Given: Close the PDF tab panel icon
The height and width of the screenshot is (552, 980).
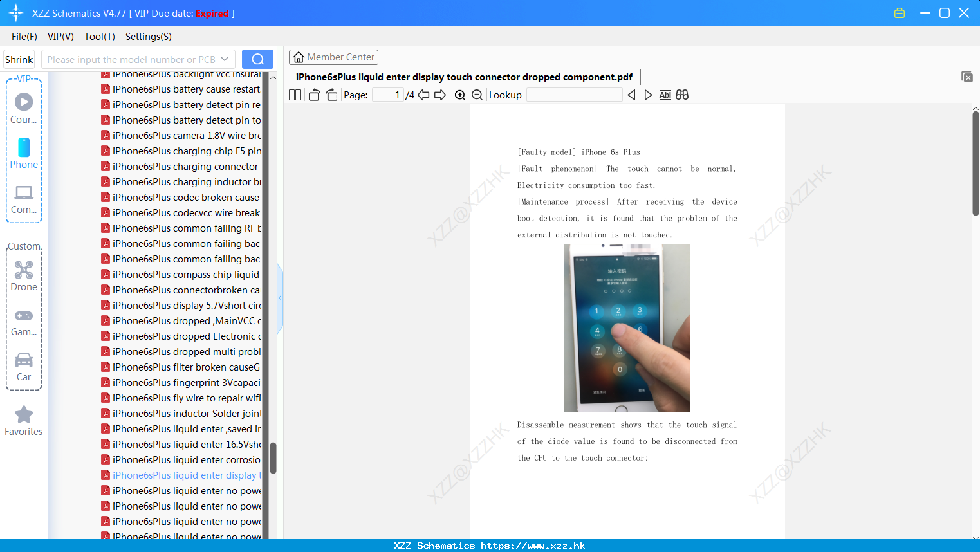Looking at the screenshot, I should [967, 77].
